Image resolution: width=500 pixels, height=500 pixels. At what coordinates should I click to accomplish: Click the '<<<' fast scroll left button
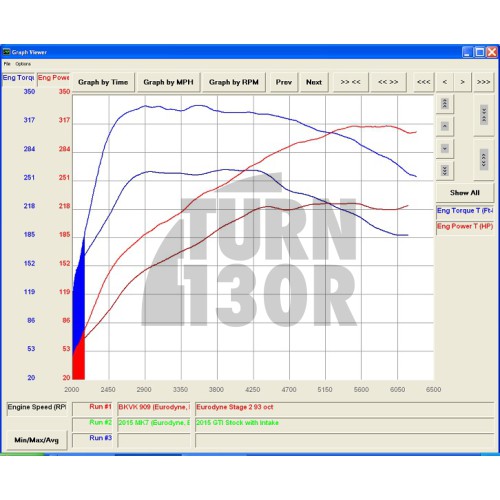[424, 82]
